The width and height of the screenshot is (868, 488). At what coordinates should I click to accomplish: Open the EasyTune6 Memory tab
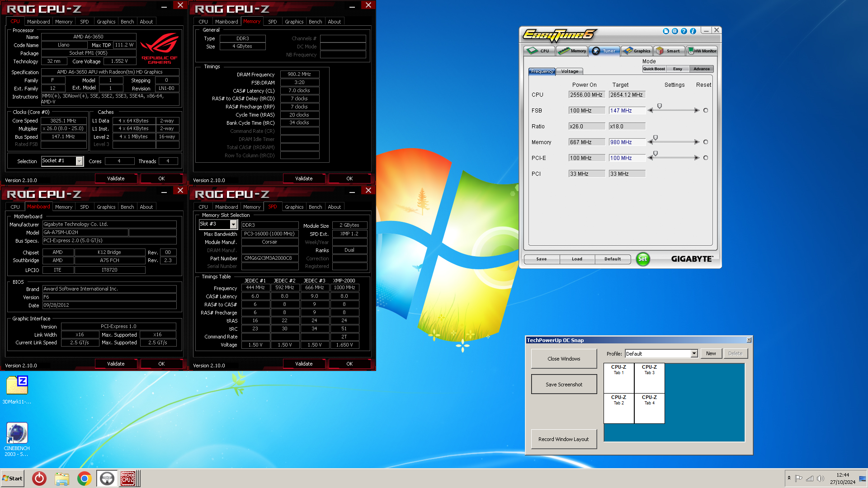[x=572, y=51]
